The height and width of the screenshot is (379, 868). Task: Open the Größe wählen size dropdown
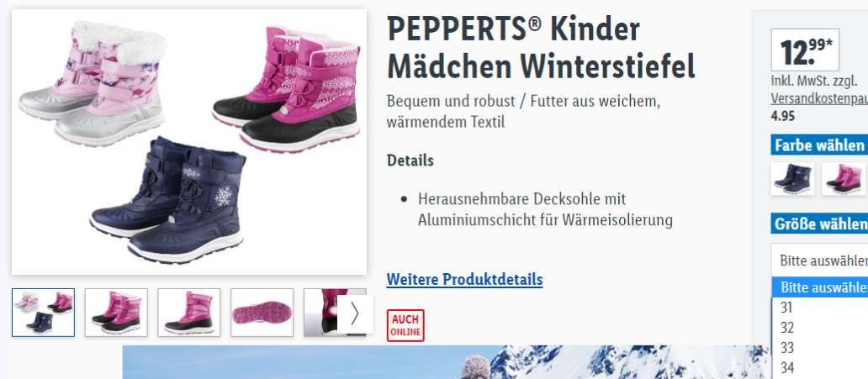819,260
